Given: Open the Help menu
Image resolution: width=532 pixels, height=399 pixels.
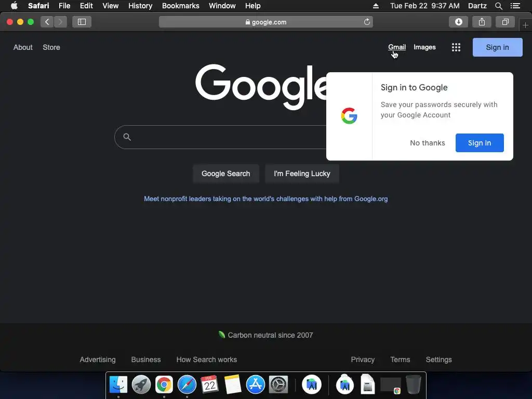Looking at the screenshot, I should [253, 6].
